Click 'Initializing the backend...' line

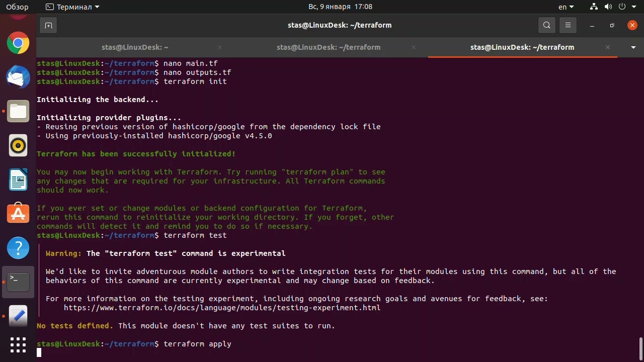98,100
